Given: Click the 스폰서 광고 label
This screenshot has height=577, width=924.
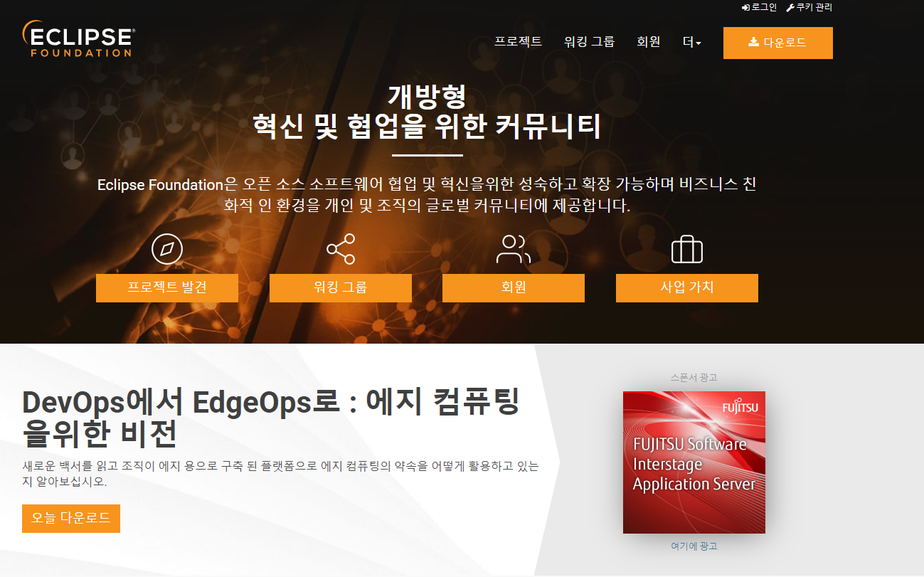Looking at the screenshot, I should click(694, 378).
